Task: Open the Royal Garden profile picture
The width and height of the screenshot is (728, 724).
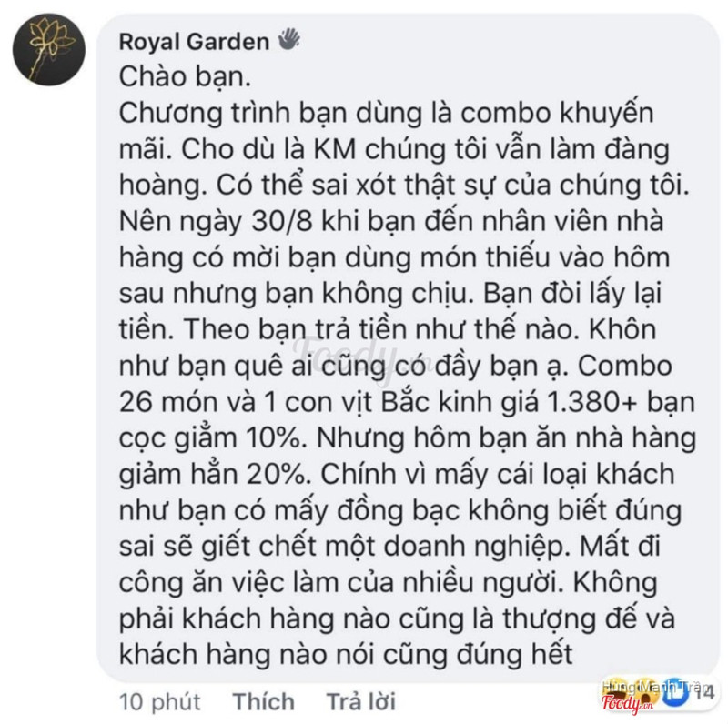Action: 49,49
